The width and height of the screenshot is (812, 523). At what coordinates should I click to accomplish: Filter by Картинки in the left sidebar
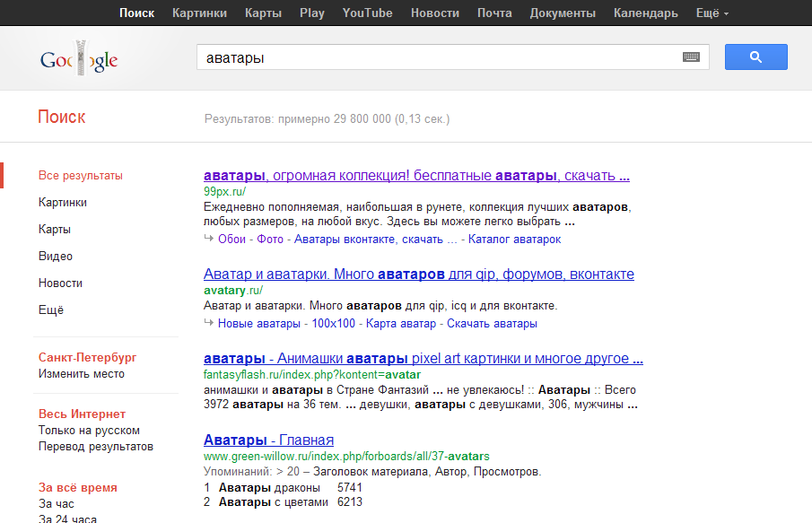(63, 203)
